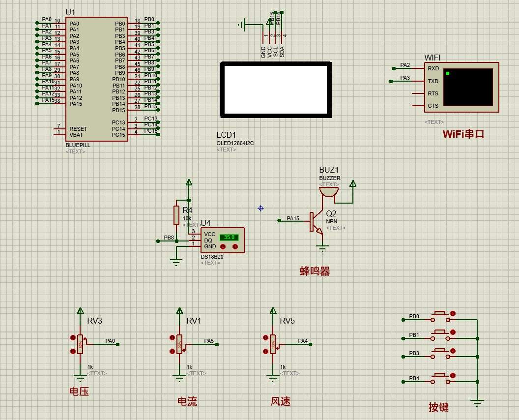Click the PA2 label at WIFI RXD pin
This screenshot has width=519, height=420.
point(405,65)
